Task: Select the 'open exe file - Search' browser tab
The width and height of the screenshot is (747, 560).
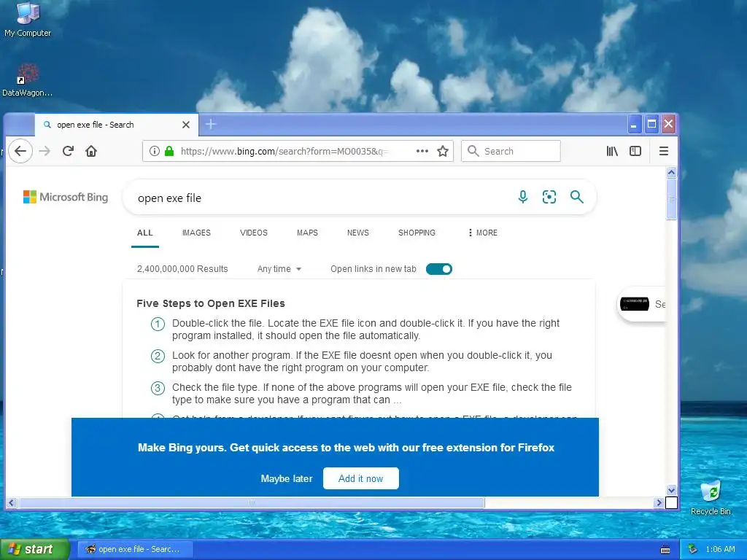Action: click(x=116, y=125)
